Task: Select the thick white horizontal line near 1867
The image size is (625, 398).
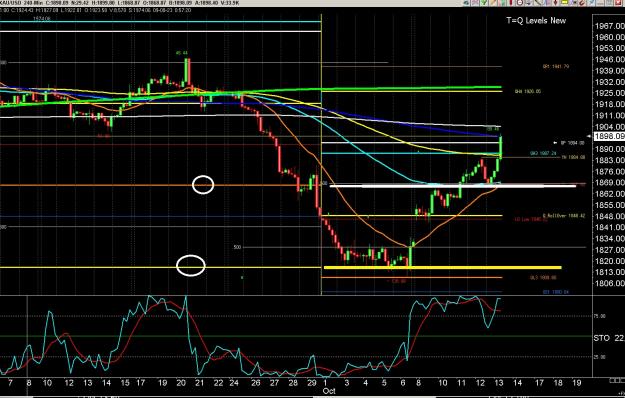Action: pyautogui.click(x=452, y=186)
